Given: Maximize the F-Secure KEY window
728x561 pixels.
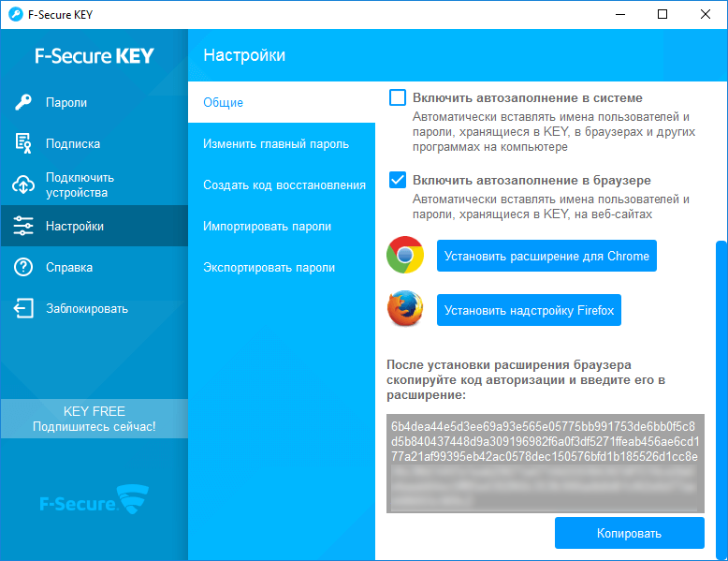Looking at the screenshot, I should tap(662, 14).
